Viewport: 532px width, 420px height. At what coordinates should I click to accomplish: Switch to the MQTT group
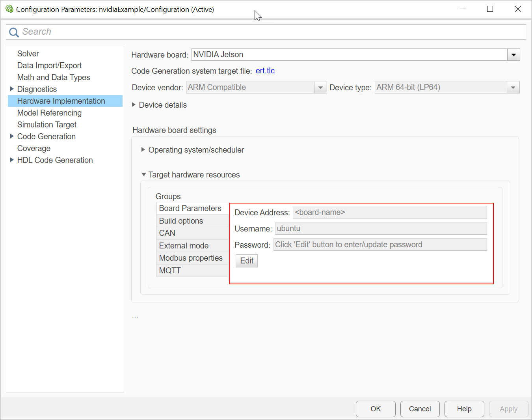(x=170, y=271)
